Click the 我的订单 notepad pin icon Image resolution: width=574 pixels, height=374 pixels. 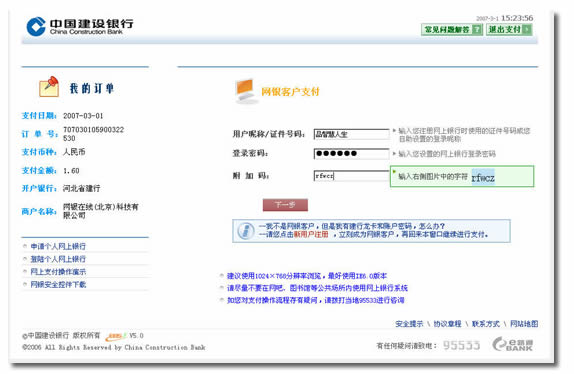(x=49, y=87)
